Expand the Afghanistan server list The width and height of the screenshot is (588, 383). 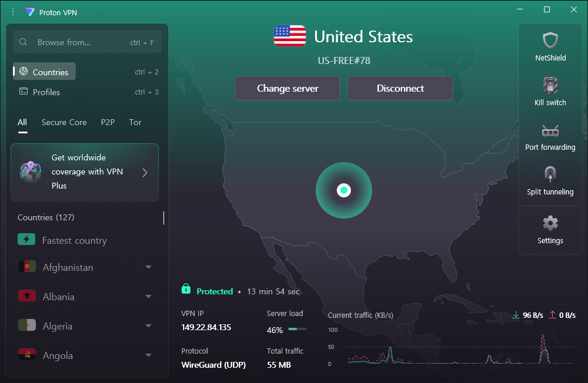point(148,267)
